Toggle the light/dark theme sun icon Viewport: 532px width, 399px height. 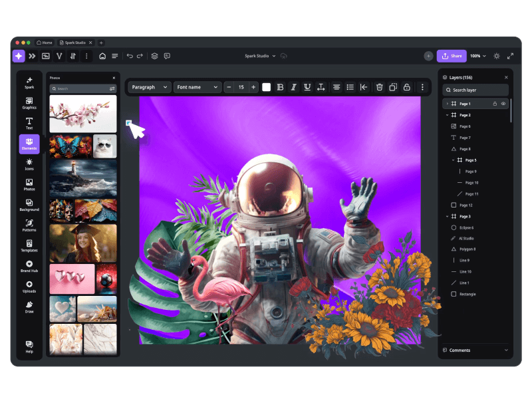click(x=497, y=56)
